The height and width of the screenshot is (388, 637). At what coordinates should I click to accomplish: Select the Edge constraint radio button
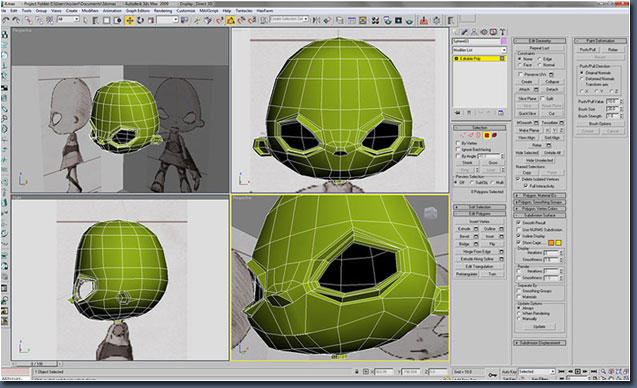(x=540, y=59)
